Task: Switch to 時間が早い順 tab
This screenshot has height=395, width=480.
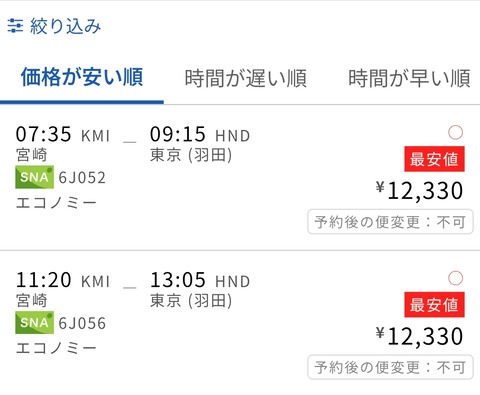Action: [x=409, y=78]
